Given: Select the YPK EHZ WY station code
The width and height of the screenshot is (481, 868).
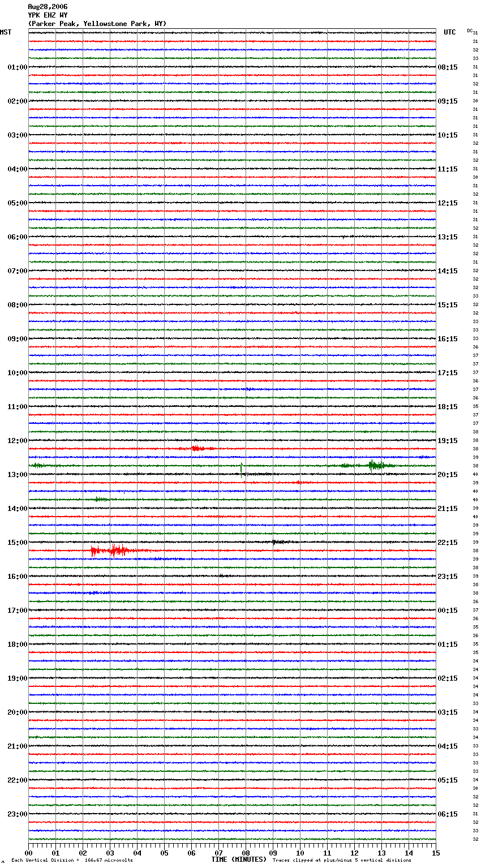Looking at the screenshot, I should click(x=48, y=15).
